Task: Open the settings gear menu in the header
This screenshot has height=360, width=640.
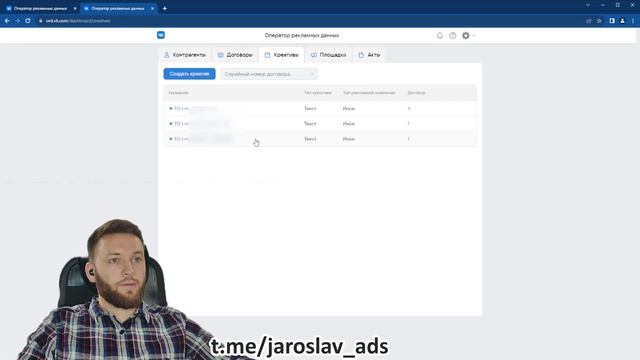Action: 466,36
